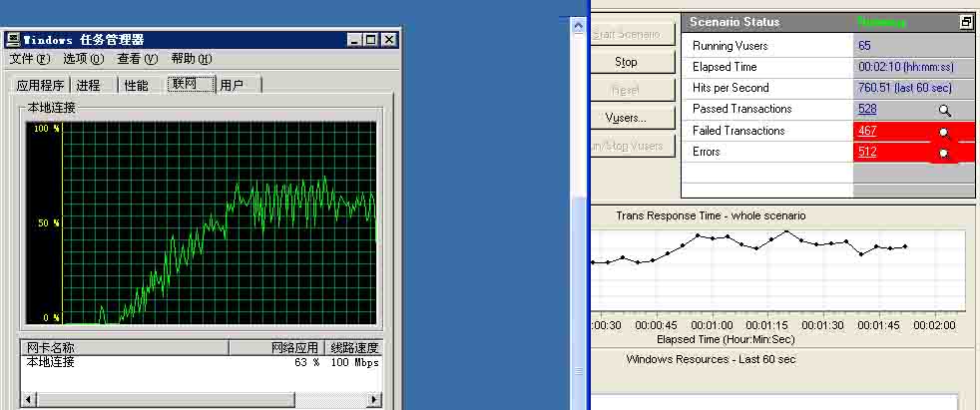980x410 pixels.
Task: Click the Passed Transactions magnifier icon
Action: coord(944,110)
